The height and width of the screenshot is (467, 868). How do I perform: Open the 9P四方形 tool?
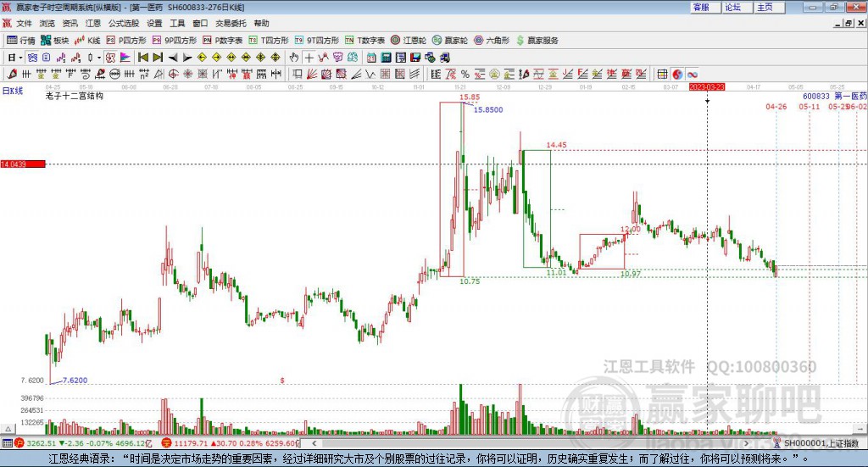[175, 41]
